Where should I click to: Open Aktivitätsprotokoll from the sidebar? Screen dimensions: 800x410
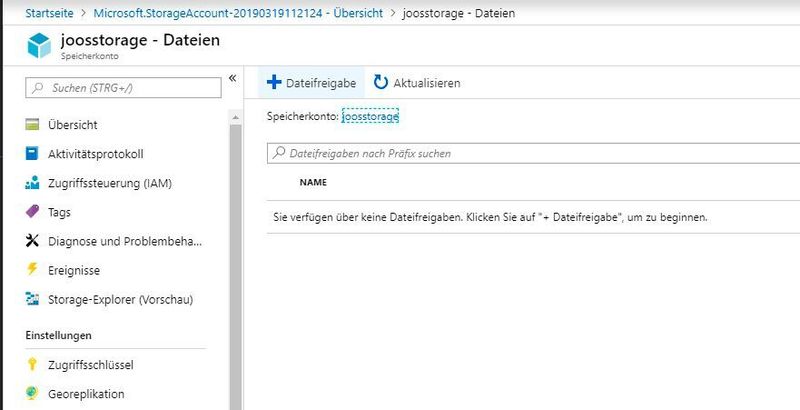point(95,154)
